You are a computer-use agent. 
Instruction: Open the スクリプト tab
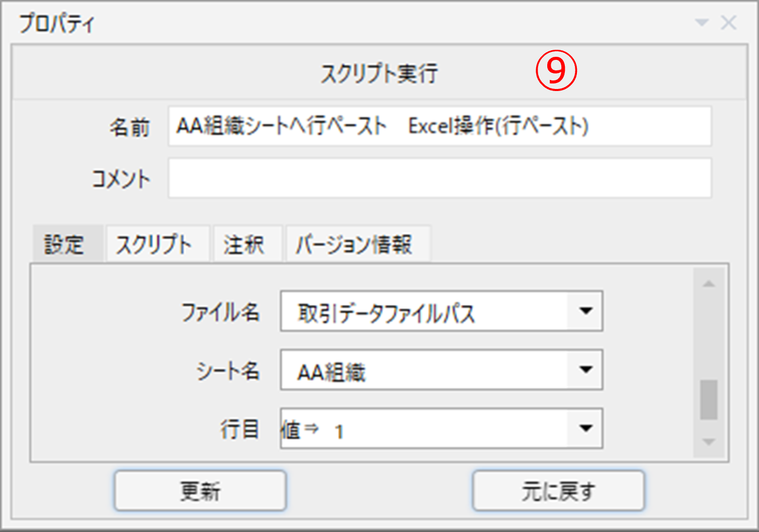tap(154, 244)
